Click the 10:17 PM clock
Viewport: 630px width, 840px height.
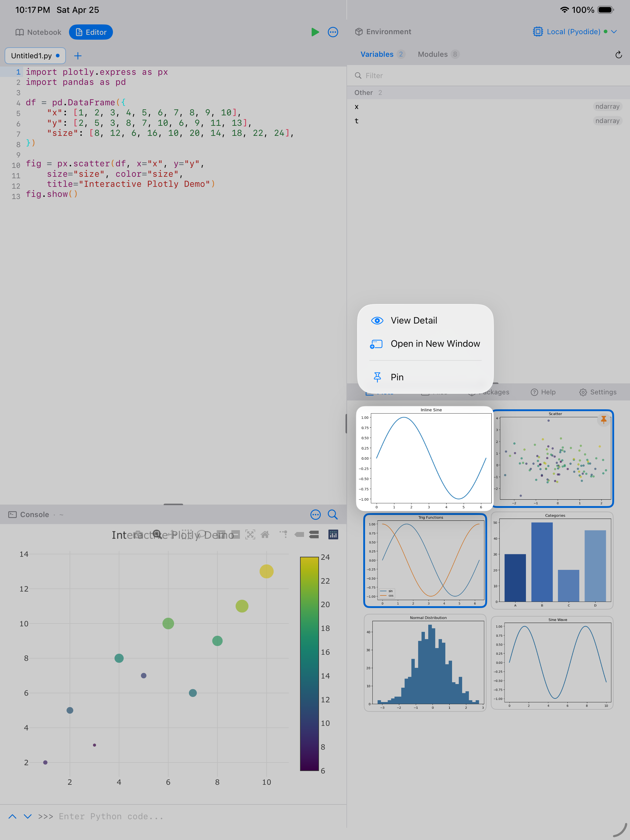point(33,10)
